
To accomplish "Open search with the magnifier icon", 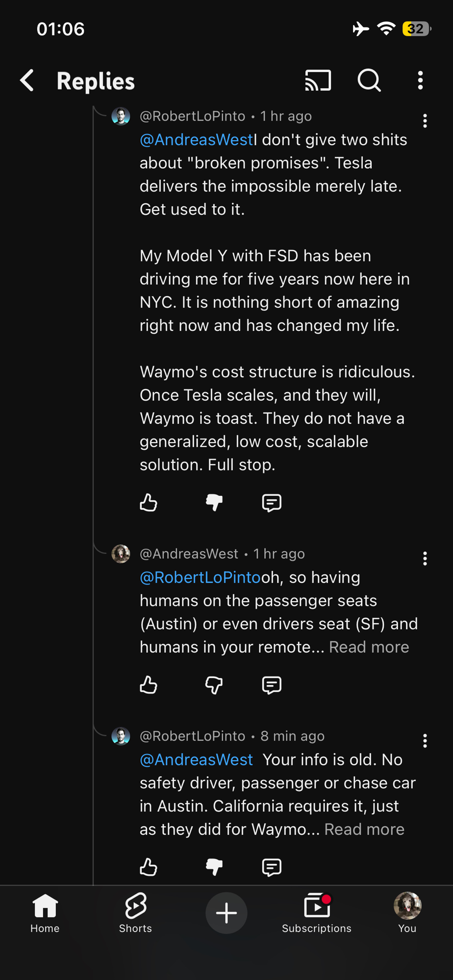I will (369, 80).
